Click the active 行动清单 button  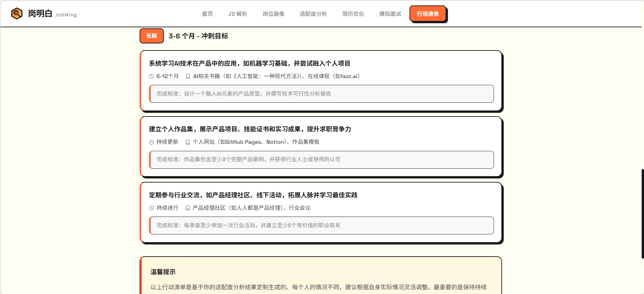click(428, 14)
